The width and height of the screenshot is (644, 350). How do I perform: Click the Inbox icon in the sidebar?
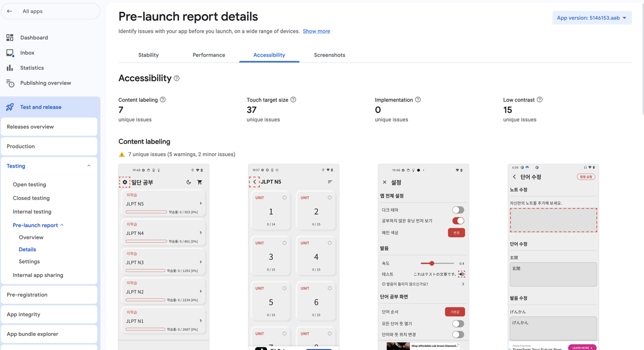coord(10,52)
